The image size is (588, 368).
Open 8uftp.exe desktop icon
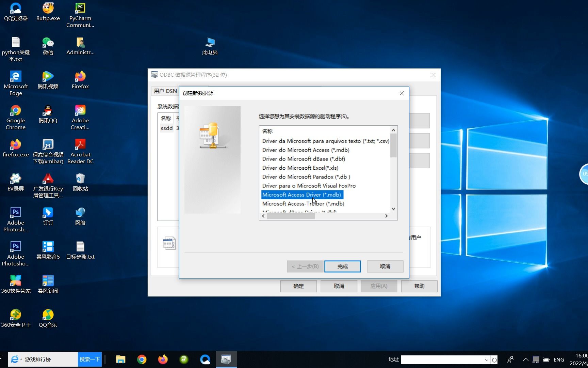point(48,12)
